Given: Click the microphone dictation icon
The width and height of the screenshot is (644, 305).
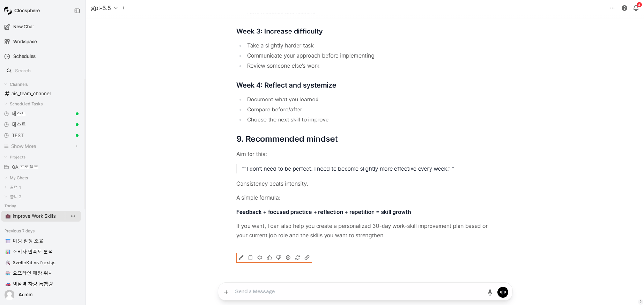Looking at the screenshot, I should coord(490,292).
